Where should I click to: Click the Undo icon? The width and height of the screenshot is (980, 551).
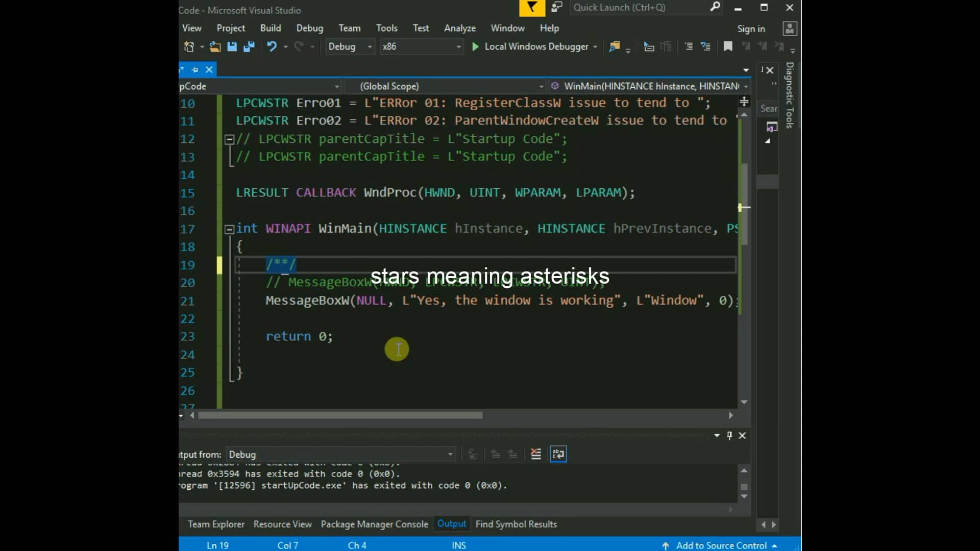click(x=272, y=46)
